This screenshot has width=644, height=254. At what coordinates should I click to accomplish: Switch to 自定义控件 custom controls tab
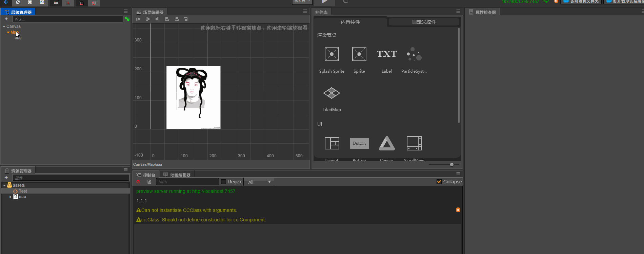pos(424,22)
